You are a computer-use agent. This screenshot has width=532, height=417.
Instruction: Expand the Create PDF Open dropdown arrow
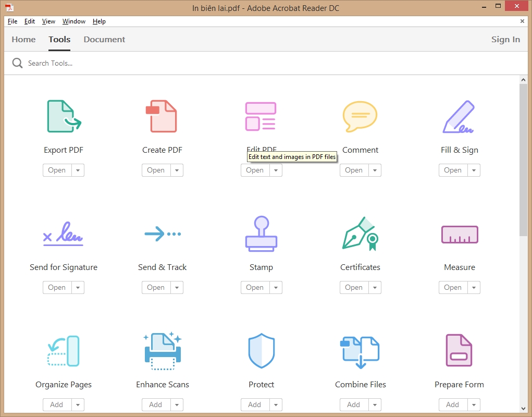tap(177, 170)
